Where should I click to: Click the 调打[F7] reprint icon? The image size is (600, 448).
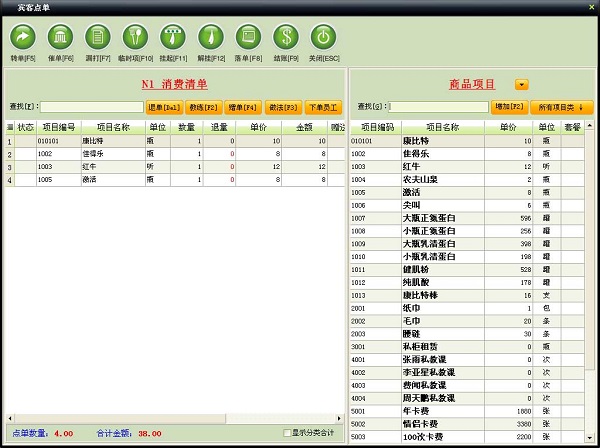click(98, 37)
